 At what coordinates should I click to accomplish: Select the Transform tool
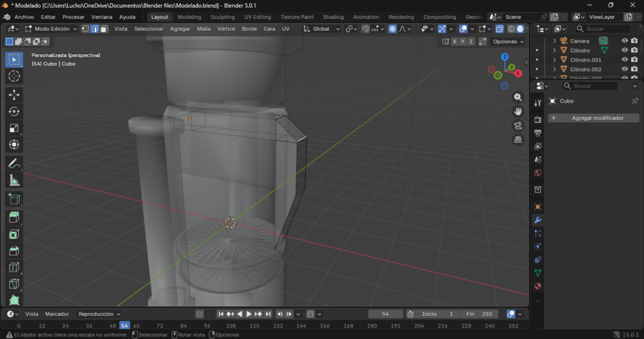14,145
